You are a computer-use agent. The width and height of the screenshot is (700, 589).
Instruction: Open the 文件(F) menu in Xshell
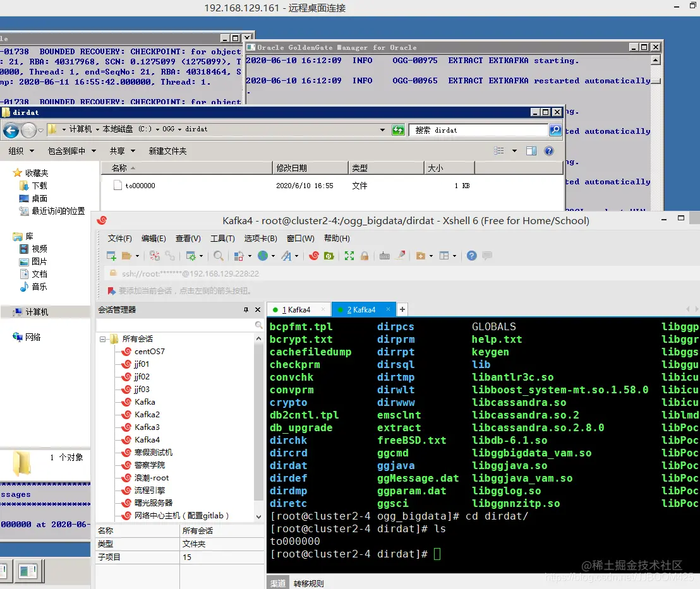(x=119, y=238)
